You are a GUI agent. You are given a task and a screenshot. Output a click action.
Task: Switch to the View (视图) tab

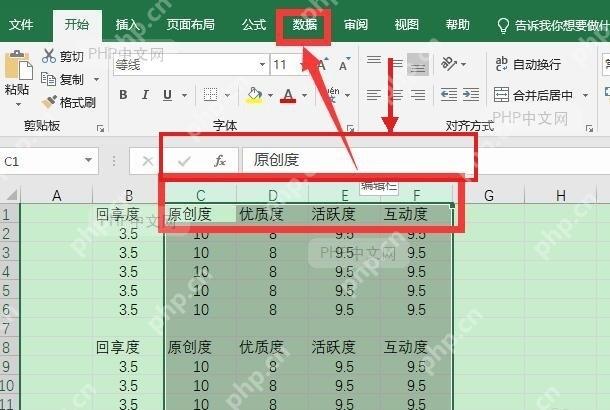pyautogui.click(x=407, y=25)
